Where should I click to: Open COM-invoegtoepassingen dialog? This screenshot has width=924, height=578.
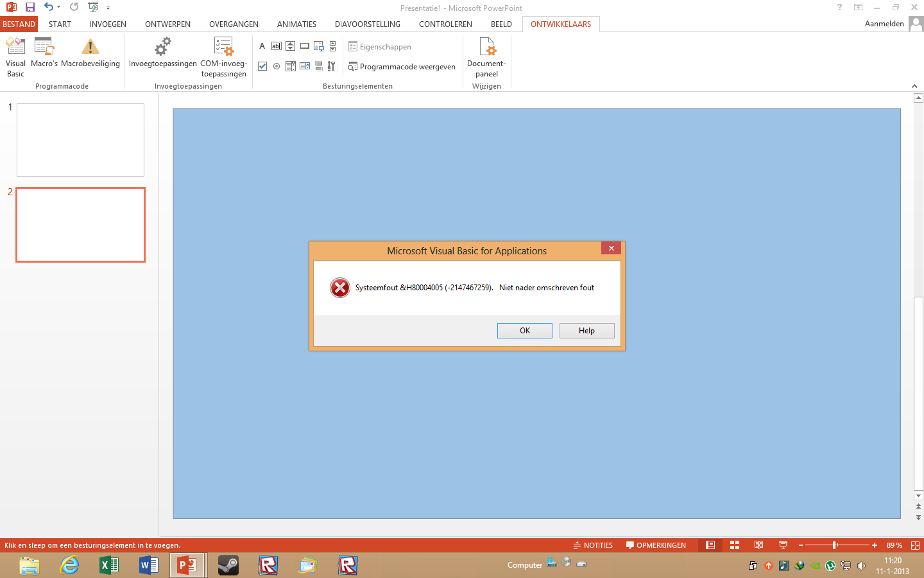coord(224,57)
